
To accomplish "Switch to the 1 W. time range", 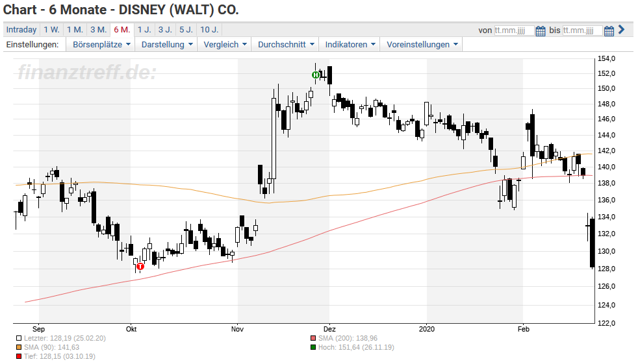I will coord(52,30).
